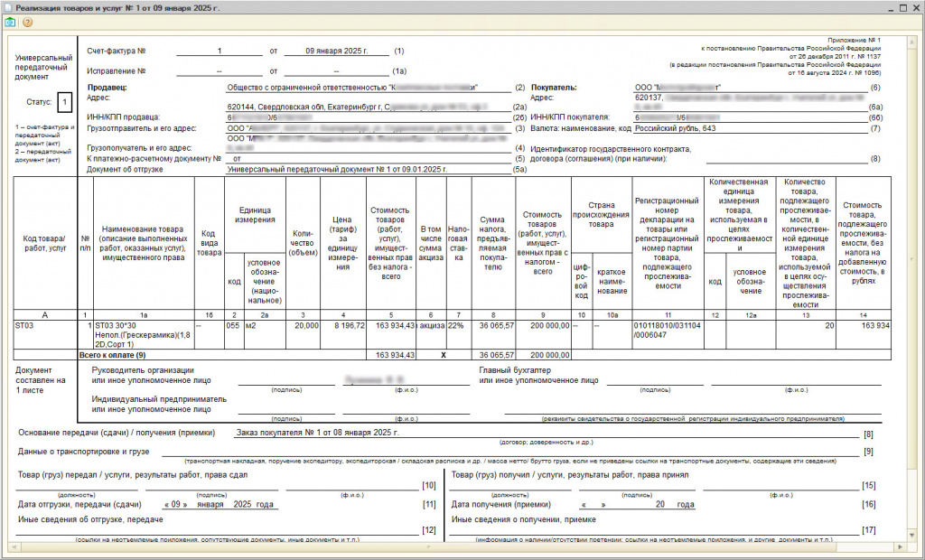The image size is (925, 560).
Task: Click invoice number '1' after Счет-фактура №
Action: click(220, 51)
